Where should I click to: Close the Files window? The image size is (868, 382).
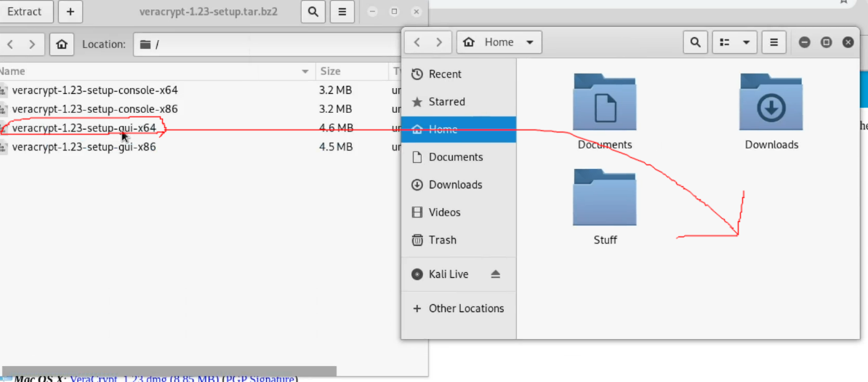tap(847, 42)
